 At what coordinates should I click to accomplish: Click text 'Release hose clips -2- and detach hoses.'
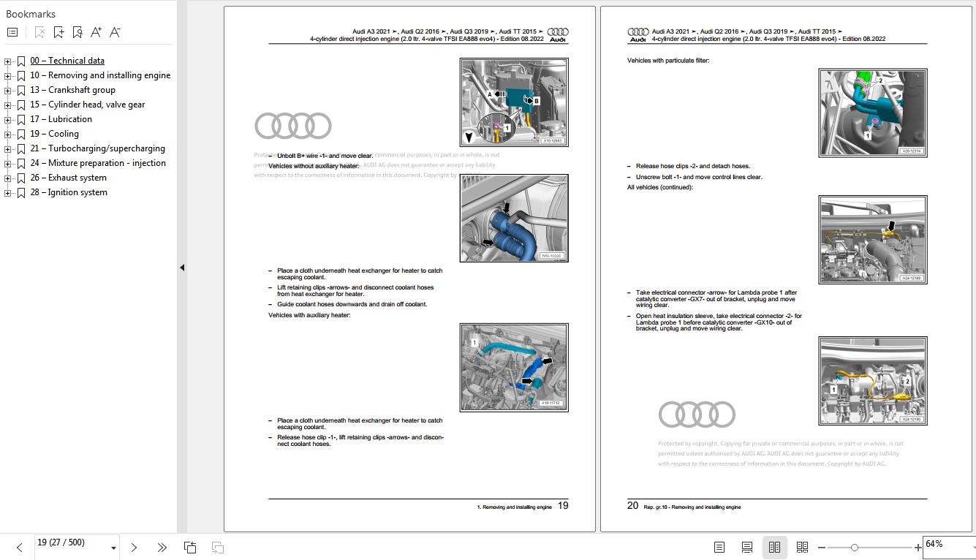pyautogui.click(x=693, y=166)
